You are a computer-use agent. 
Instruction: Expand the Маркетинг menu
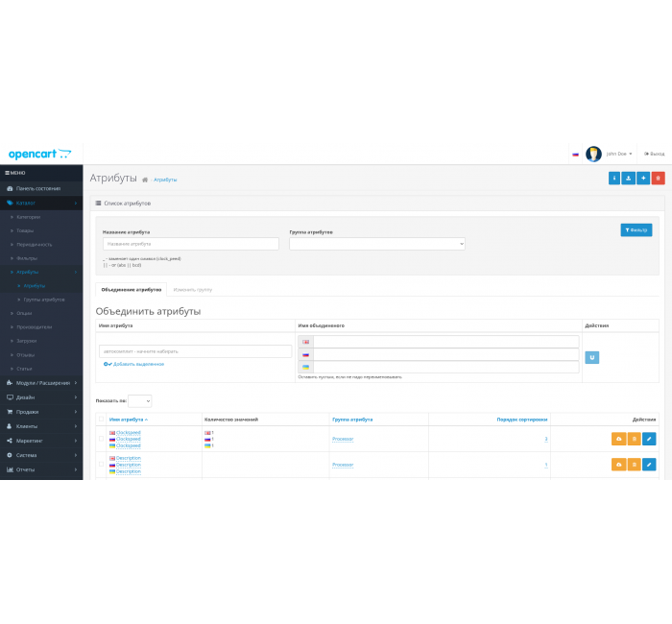pos(41,441)
